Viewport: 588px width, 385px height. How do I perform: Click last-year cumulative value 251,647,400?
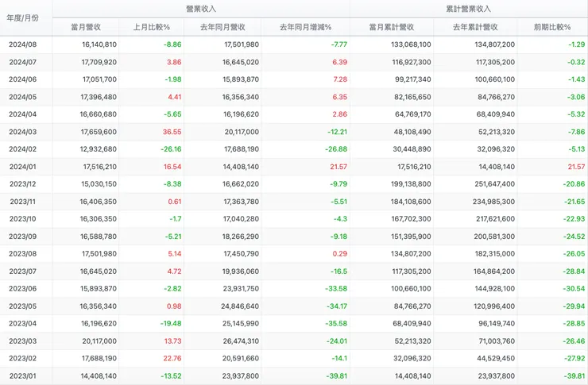(x=494, y=184)
